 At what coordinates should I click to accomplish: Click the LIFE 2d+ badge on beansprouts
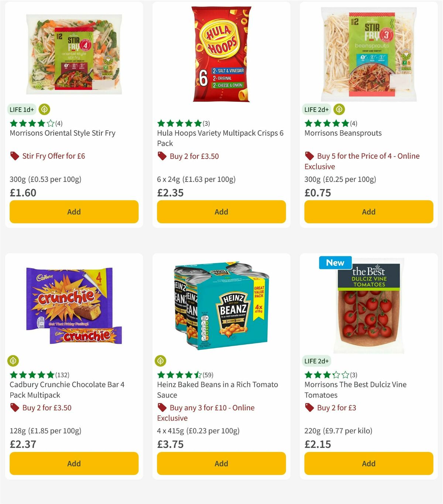click(x=316, y=110)
